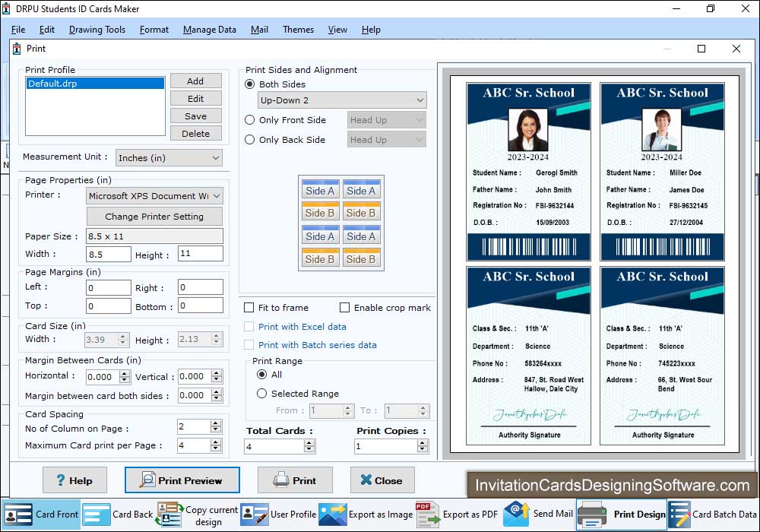Open Measurement Unit Inches dropdown

click(x=169, y=158)
